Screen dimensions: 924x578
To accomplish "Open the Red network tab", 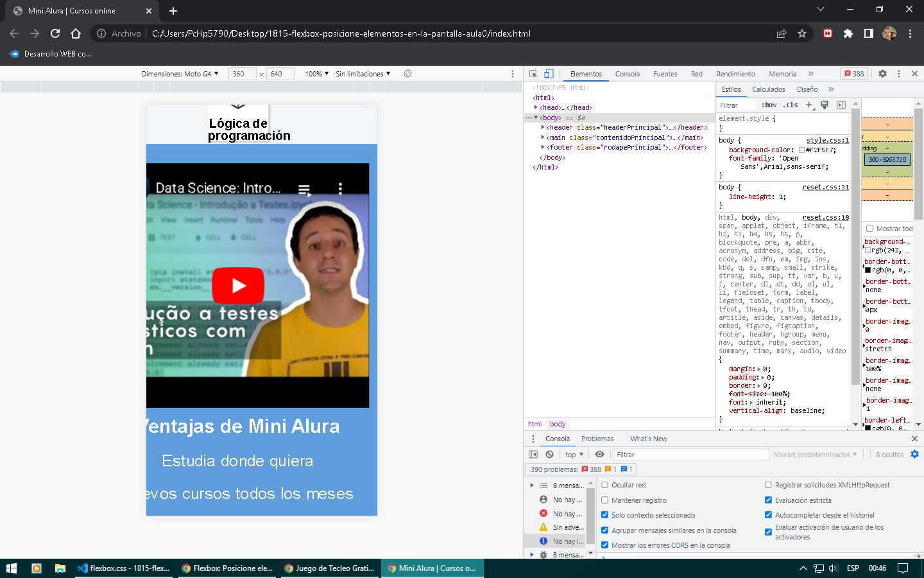I will (x=697, y=74).
